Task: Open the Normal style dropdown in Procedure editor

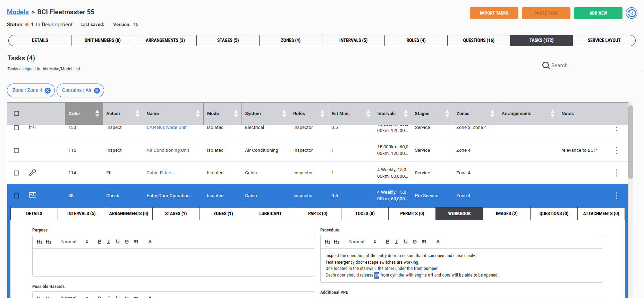Action: (x=363, y=242)
